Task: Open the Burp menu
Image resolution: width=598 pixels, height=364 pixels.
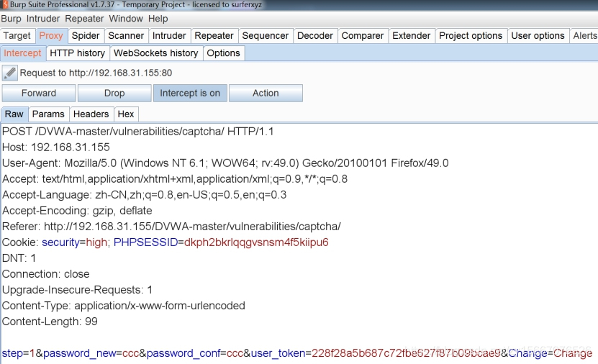Action: coord(11,19)
